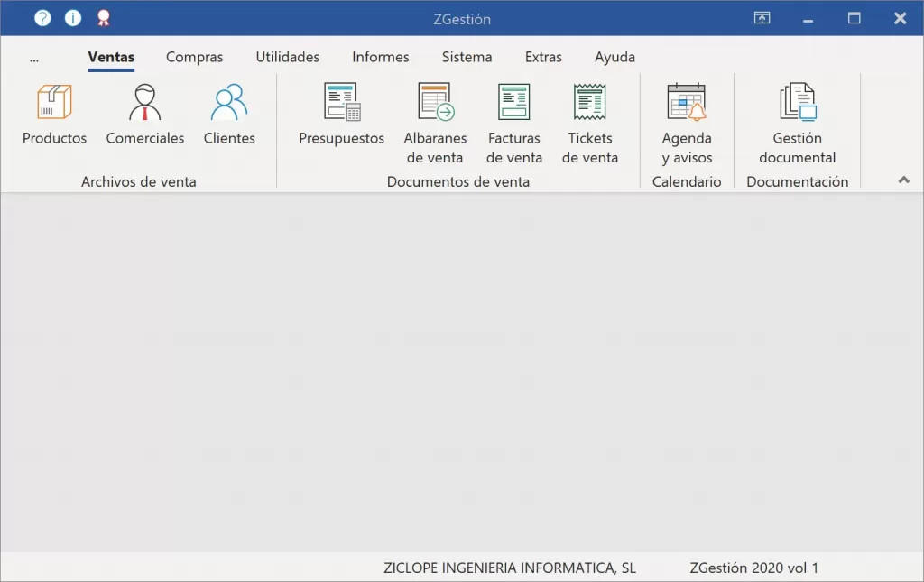Open the Presupuestos icon
Viewport: 924px width, 582px height.
click(342, 102)
